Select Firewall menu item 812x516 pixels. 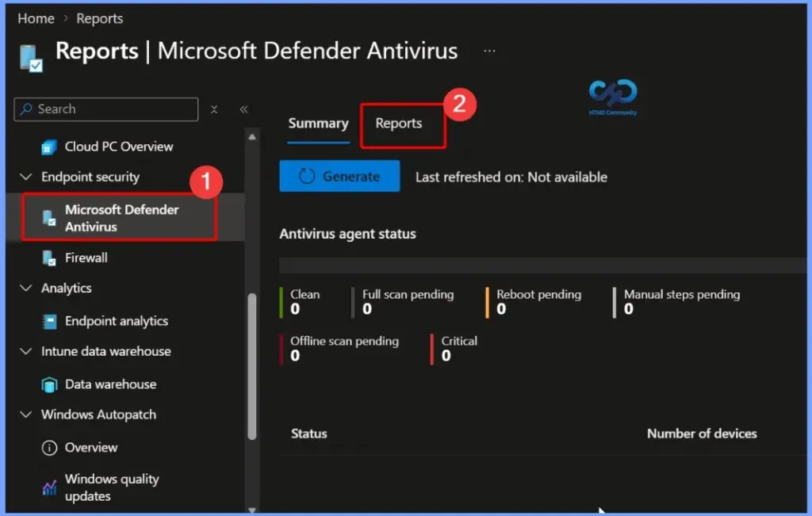pos(124,258)
